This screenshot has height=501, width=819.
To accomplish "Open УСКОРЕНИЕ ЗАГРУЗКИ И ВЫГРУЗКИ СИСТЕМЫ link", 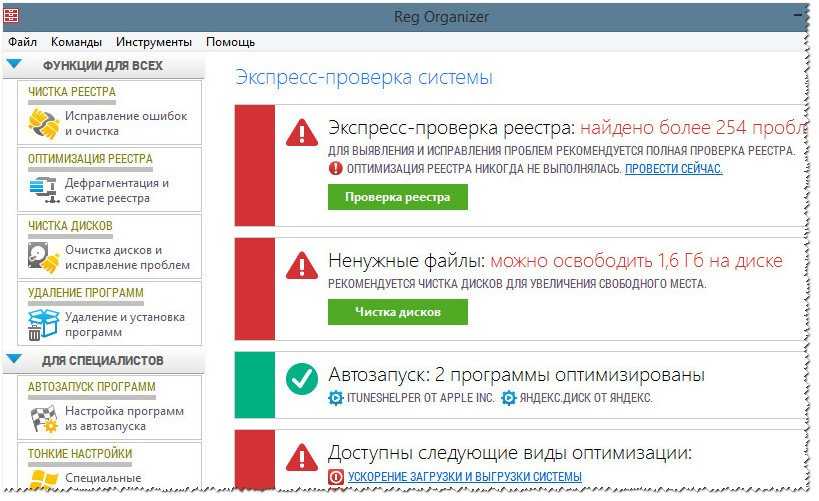I will [x=465, y=476].
